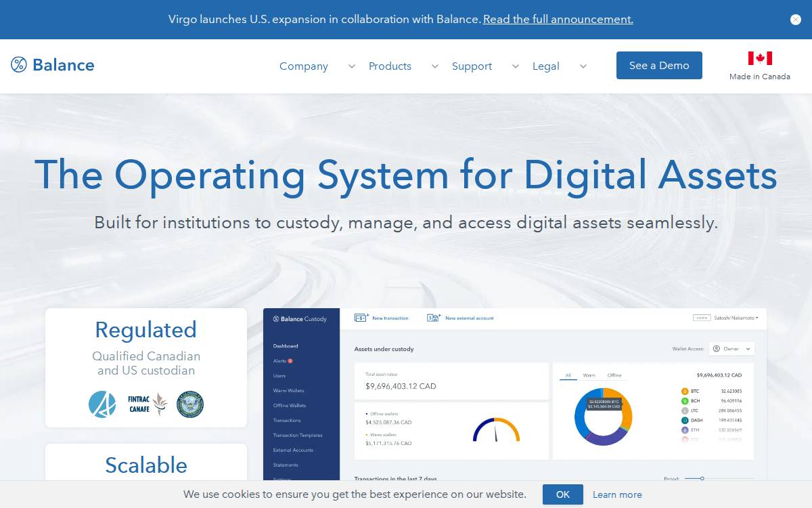The image size is (812, 508).
Task: Click the gray LTC coin icon
Action: coord(685,410)
